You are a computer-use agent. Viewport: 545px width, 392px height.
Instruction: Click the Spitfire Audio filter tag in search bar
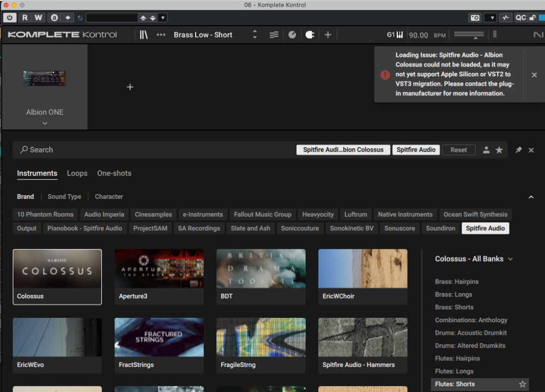[x=416, y=150]
